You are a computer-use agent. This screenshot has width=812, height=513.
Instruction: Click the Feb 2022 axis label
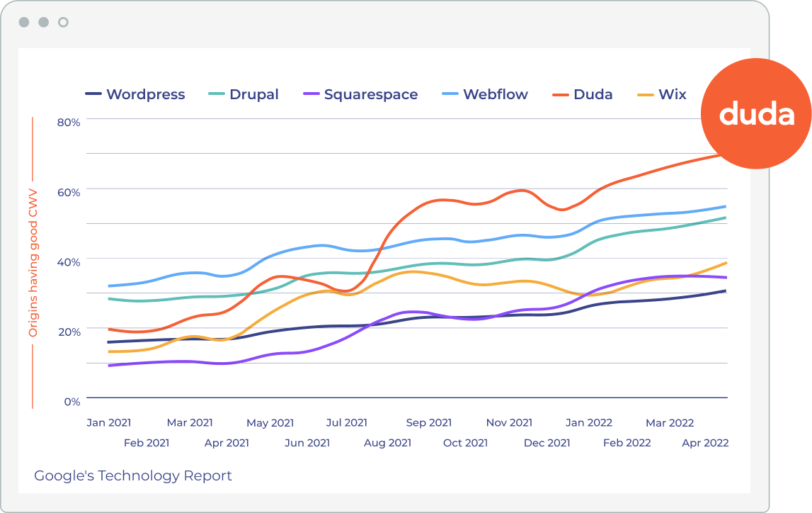tap(627, 443)
